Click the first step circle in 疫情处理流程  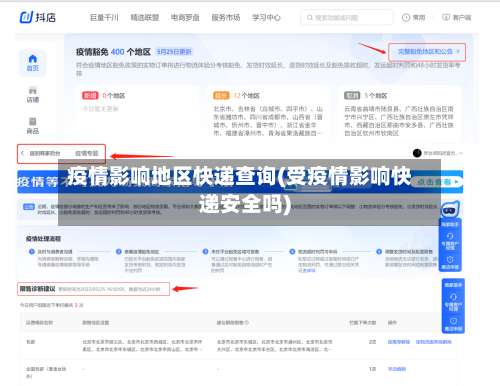(32, 252)
